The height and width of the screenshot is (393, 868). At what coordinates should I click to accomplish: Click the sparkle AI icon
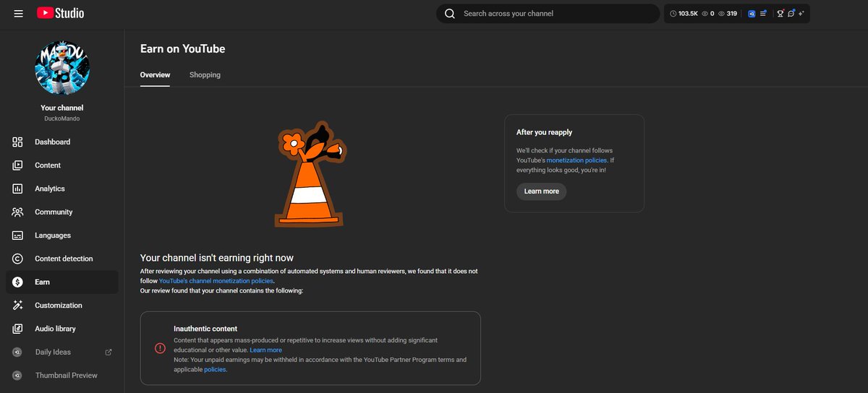pos(801,13)
